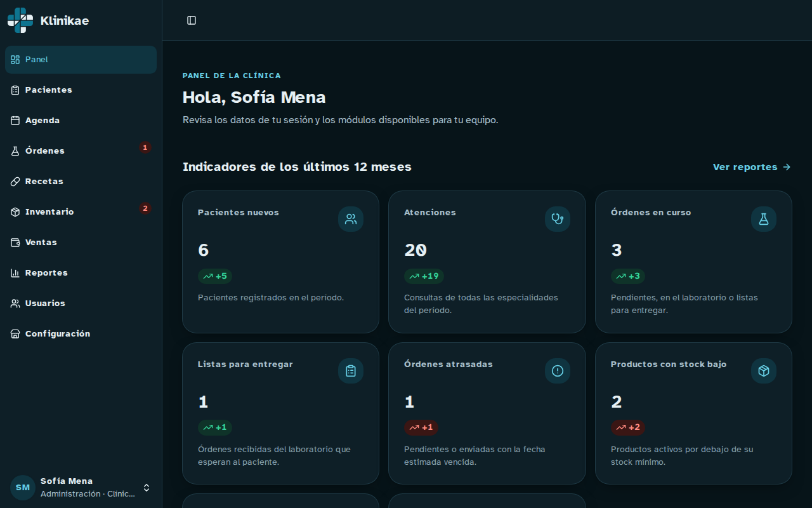Toggle the sidebar panel icon

192,20
